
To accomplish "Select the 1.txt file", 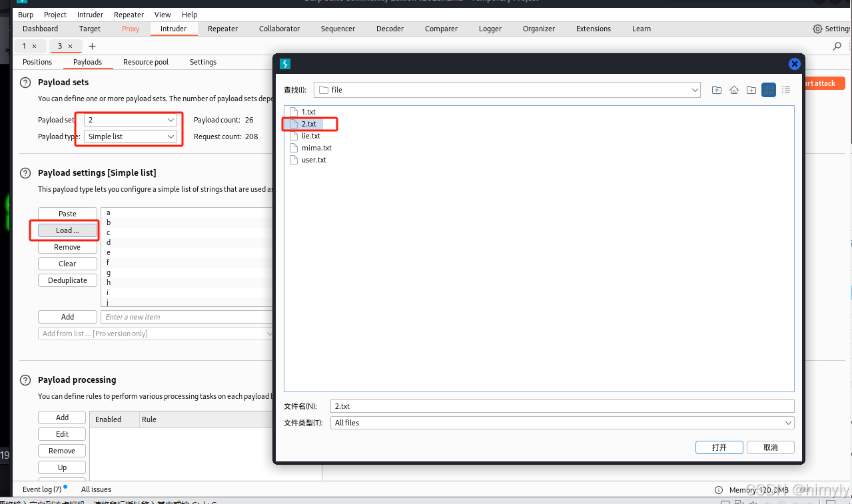I will 302,112.
